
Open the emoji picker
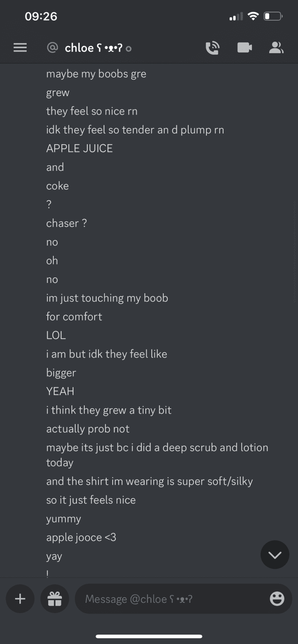point(277,598)
